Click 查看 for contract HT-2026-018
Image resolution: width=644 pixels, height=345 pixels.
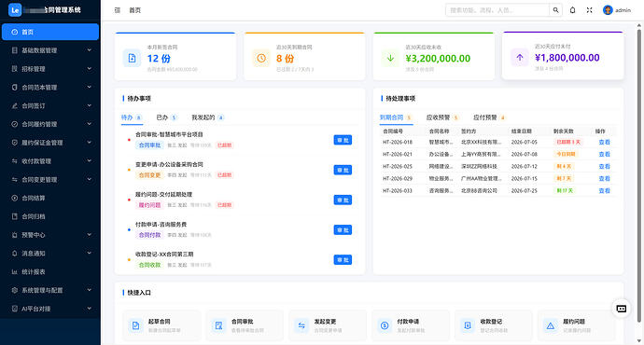click(604, 143)
